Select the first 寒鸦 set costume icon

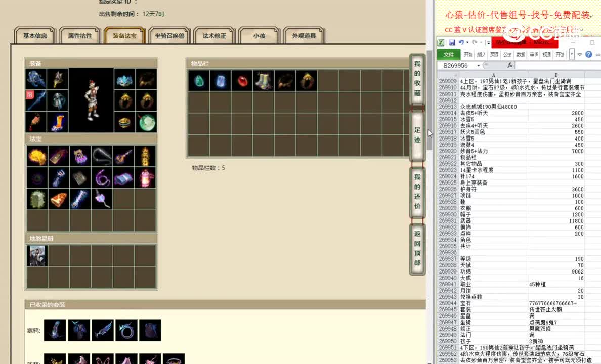click(55, 330)
